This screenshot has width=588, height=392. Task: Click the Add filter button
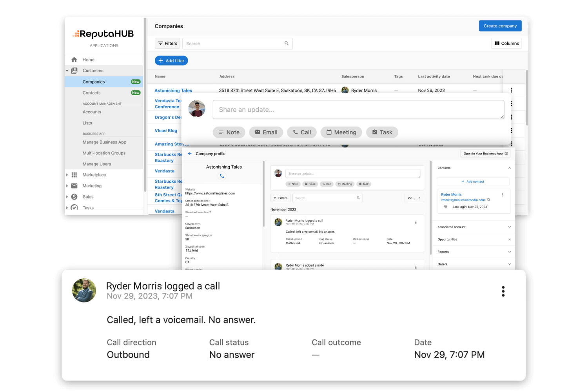[x=171, y=61]
